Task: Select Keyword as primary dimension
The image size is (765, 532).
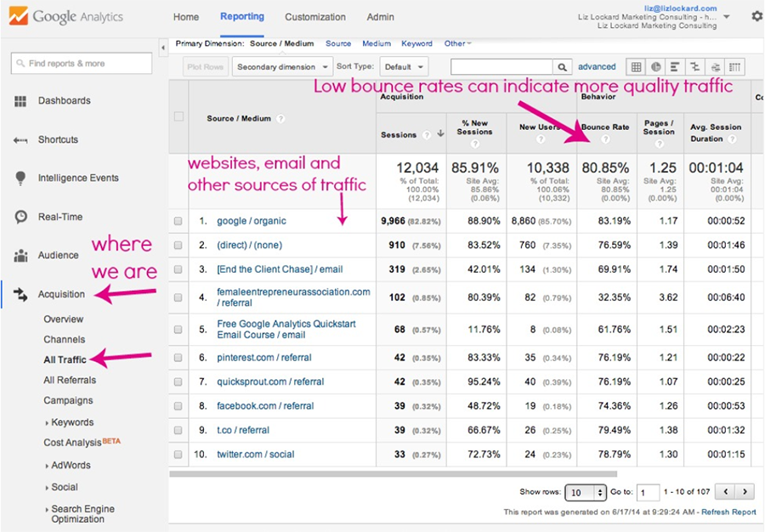Action: [x=416, y=43]
